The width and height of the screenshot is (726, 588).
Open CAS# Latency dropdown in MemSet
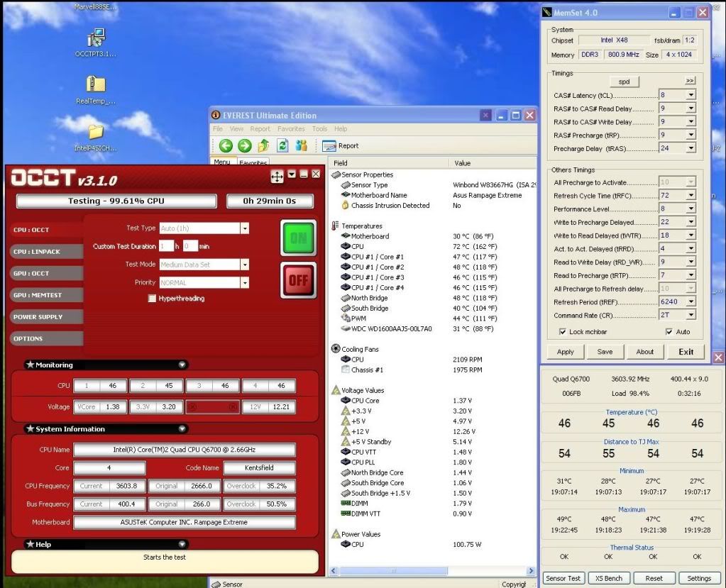point(691,95)
